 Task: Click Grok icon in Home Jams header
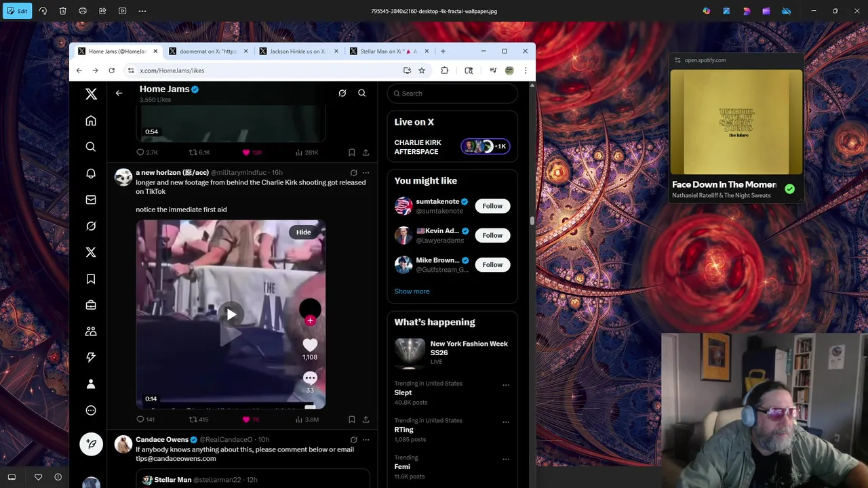point(342,93)
